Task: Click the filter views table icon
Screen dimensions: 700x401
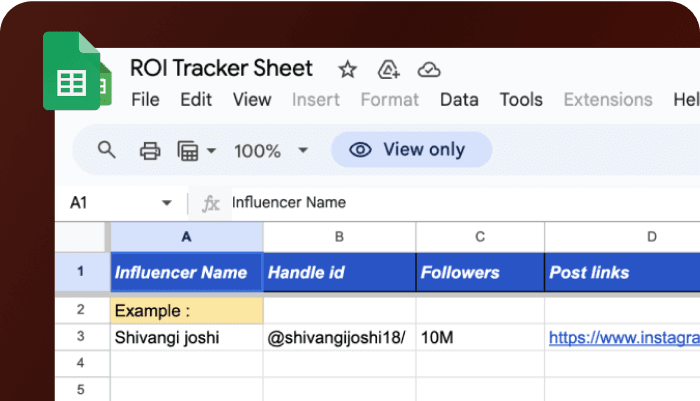Action: click(x=188, y=150)
